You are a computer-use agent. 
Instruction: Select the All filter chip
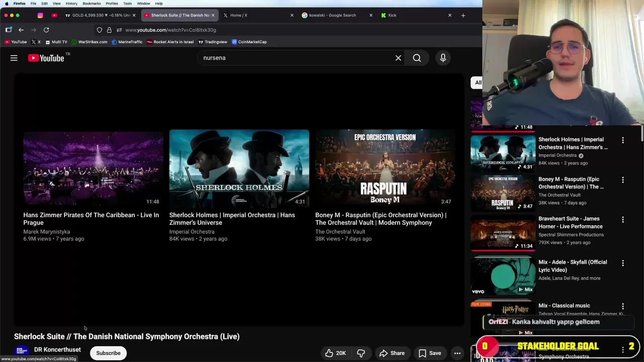coord(477,82)
